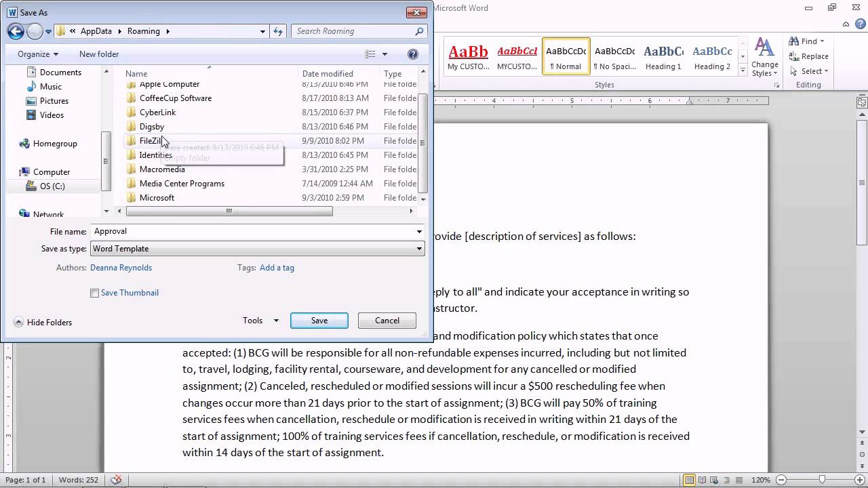This screenshot has width=868, height=488.
Task: Click Replace in Word's Editing group
Action: click(809, 56)
